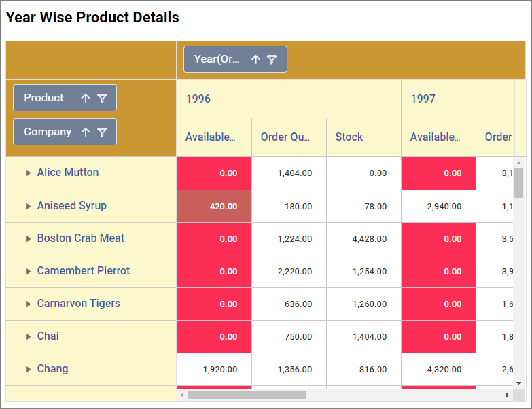The width and height of the screenshot is (532, 409).
Task: Expand the Aniseed Syrup row
Action: pos(29,206)
